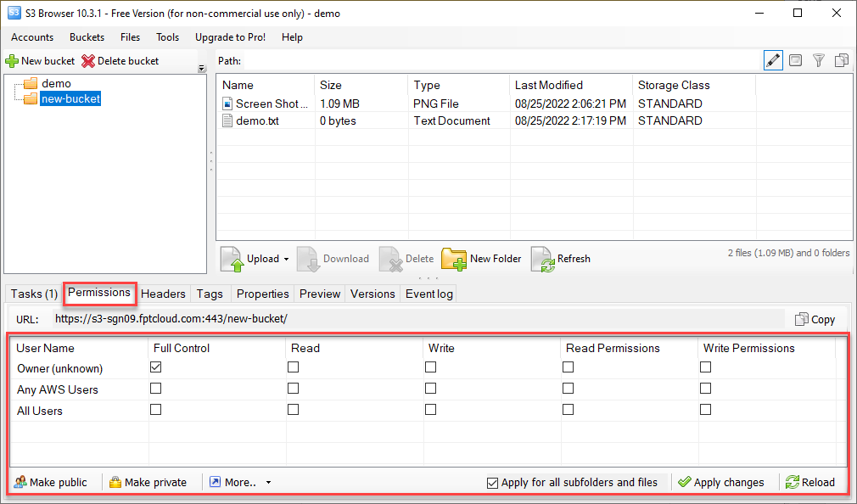Click the Upload icon with green arrow
The width and height of the screenshot is (857, 504).
tap(231, 259)
